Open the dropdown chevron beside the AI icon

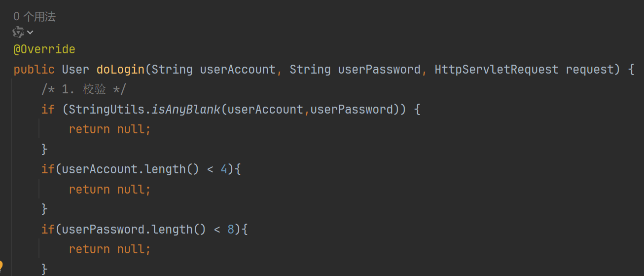[x=30, y=33]
